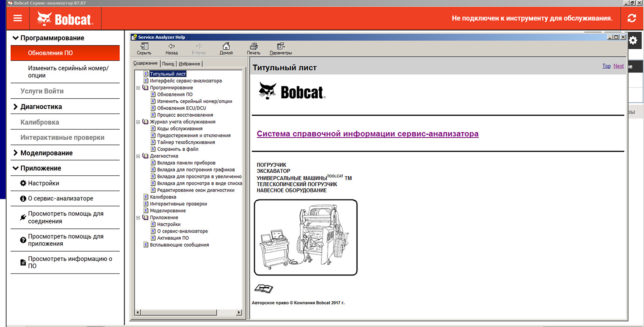Select Обновления ECU/DCU tree topic

181,108
